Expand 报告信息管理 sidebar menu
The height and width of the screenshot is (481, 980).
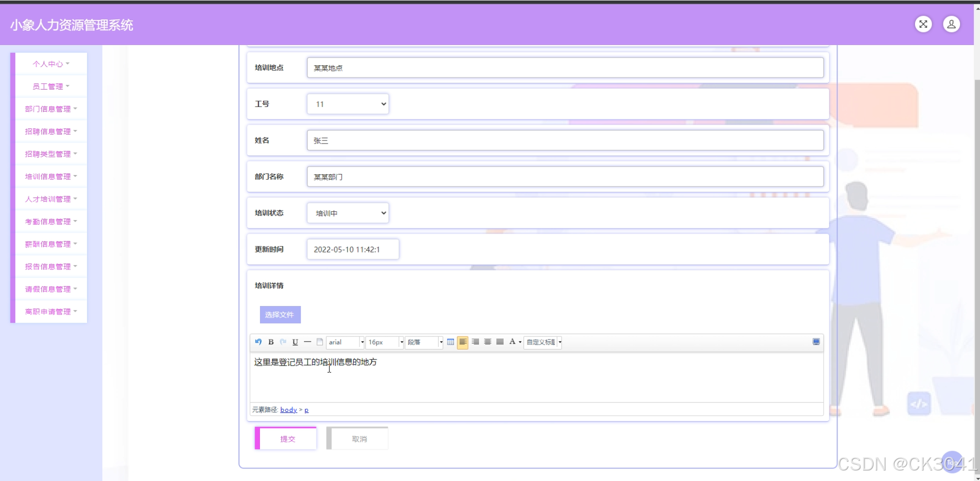[x=51, y=267]
